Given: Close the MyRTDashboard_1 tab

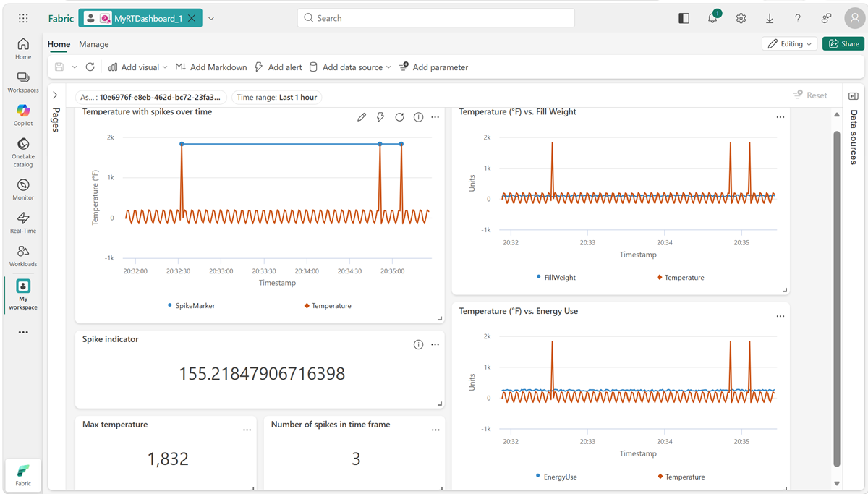Looking at the screenshot, I should (x=192, y=18).
